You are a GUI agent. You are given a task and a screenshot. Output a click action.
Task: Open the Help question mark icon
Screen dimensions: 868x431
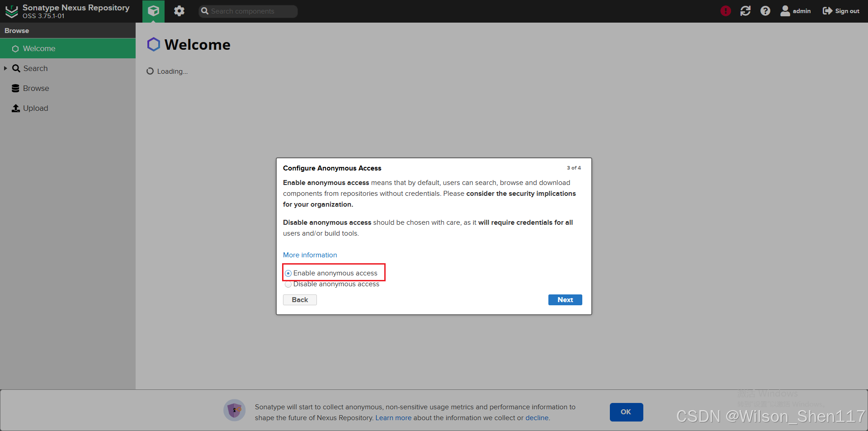point(765,11)
